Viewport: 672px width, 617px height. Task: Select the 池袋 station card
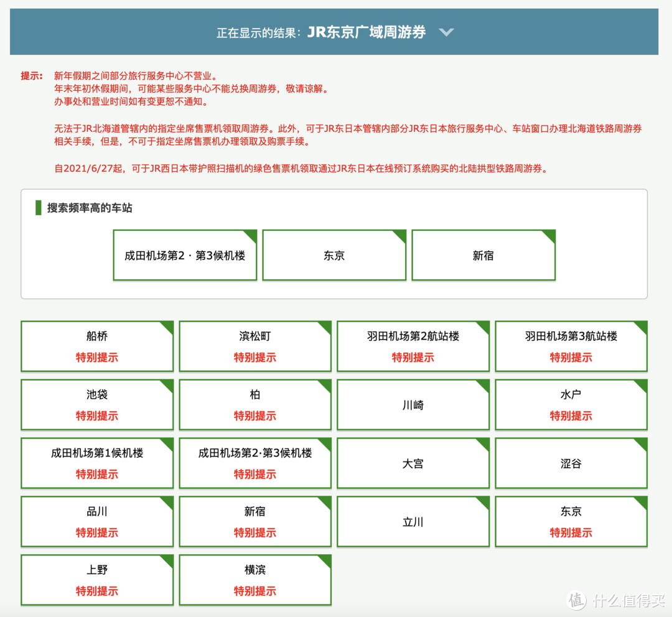coord(97,404)
